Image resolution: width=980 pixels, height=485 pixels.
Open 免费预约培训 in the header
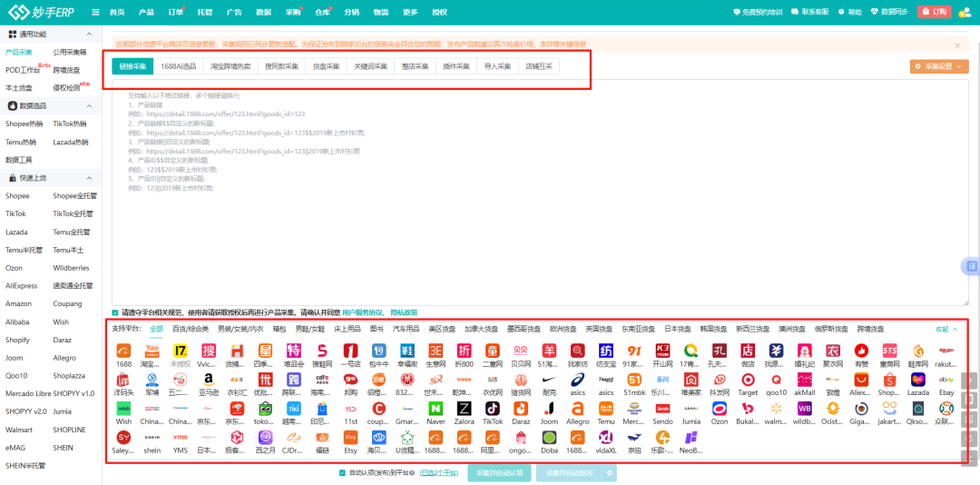click(758, 12)
